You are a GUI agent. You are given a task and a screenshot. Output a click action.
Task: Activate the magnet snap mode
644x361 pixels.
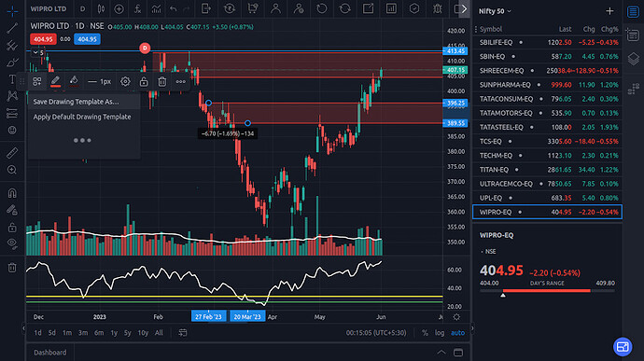pyautogui.click(x=12, y=192)
